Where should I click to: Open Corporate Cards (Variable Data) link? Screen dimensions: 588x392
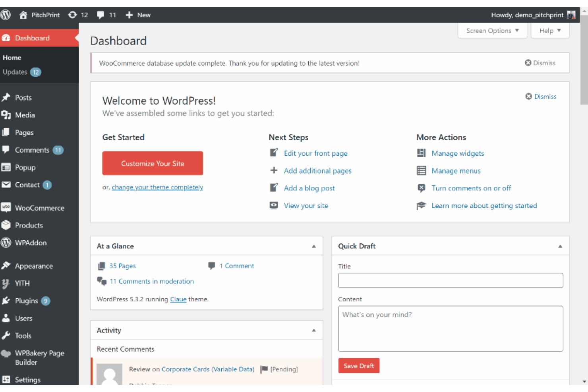pyautogui.click(x=208, y=369)
